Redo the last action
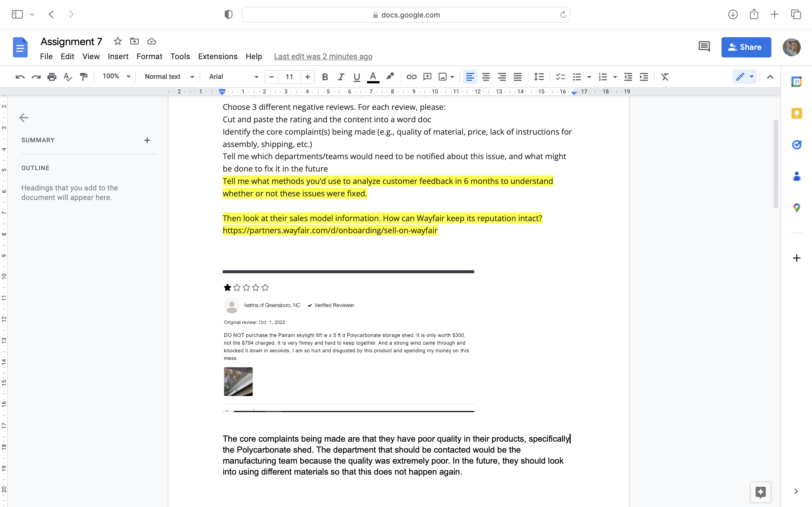 point(36,77)
